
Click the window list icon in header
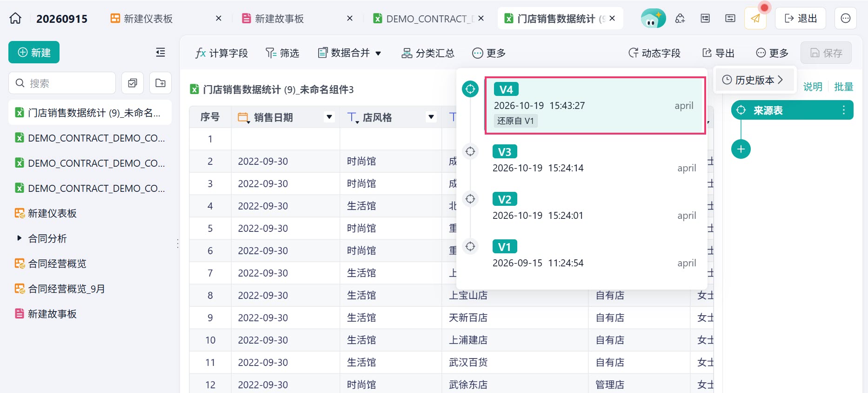coord(705,19)
